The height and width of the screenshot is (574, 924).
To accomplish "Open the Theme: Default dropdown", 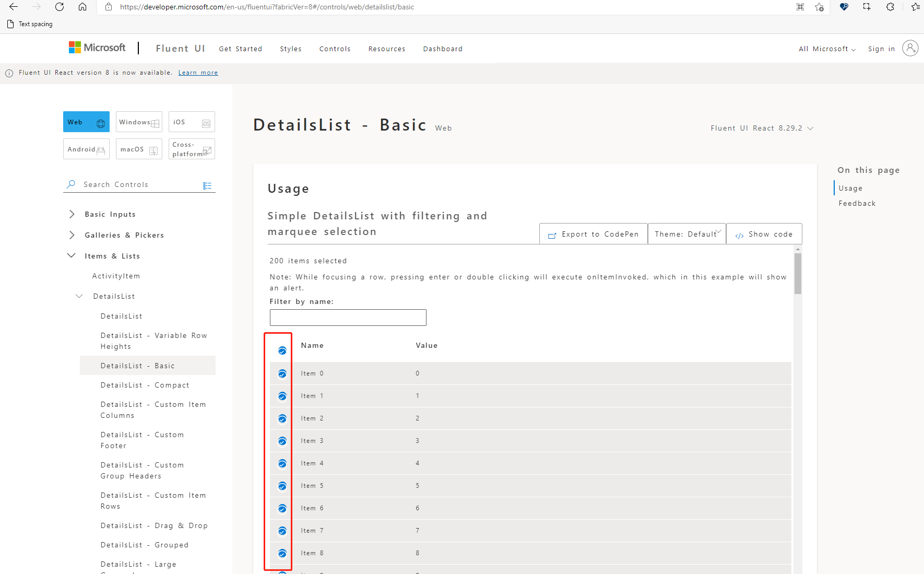I will pyautogui.click(x=686, y=233).
